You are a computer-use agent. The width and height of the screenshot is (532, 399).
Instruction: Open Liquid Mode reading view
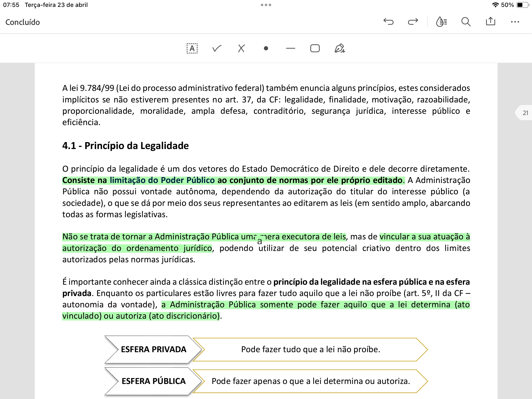pos(441,22)
